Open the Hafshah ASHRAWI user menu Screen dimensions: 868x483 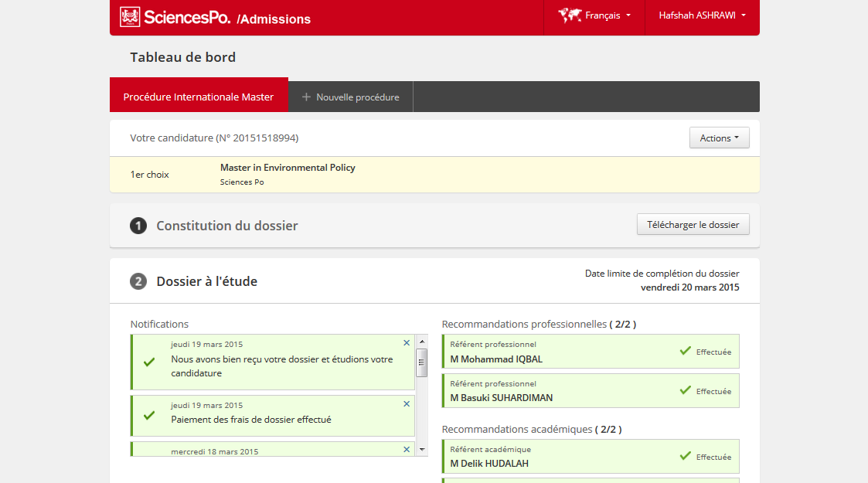coord(702,15)
